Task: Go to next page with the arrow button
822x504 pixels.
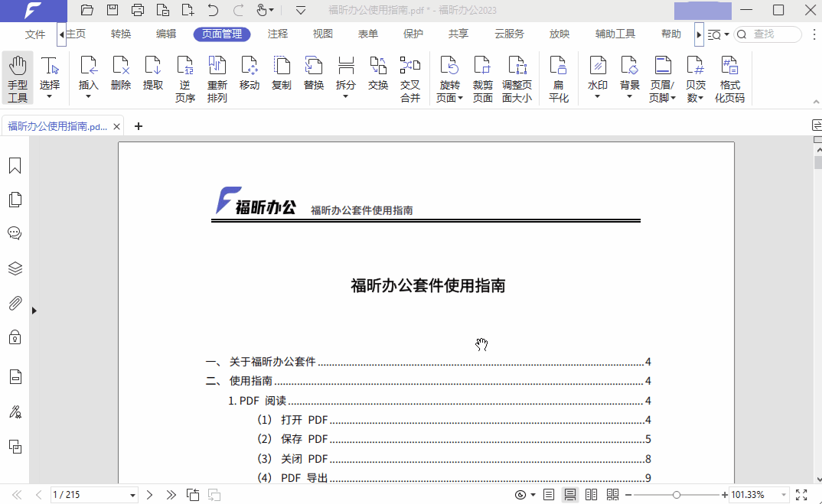Action: pos(150,494)
